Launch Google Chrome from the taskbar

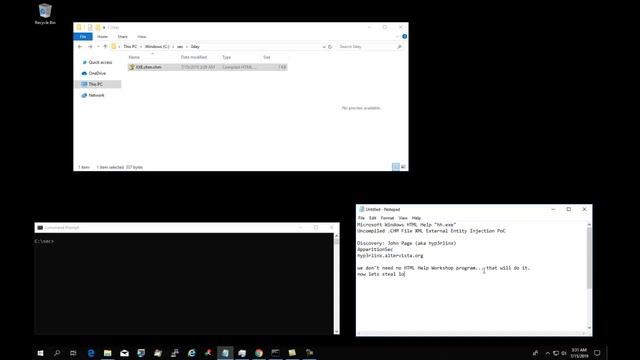point(259,353)
